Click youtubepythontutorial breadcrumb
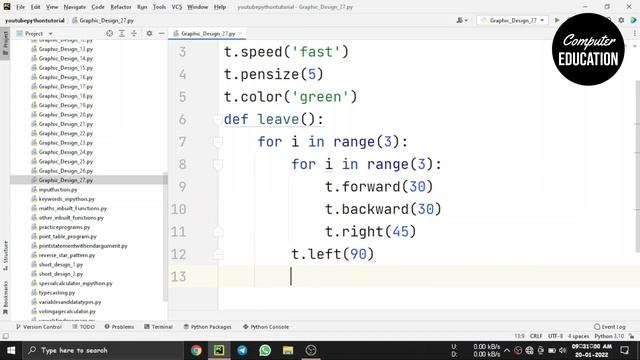 35,20
